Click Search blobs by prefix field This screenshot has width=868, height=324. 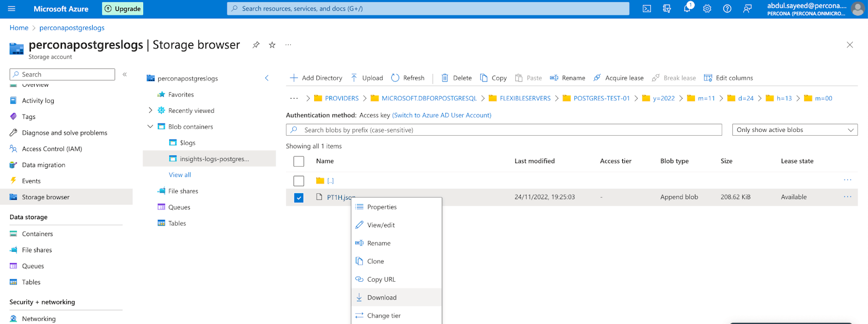click(504, 130)
